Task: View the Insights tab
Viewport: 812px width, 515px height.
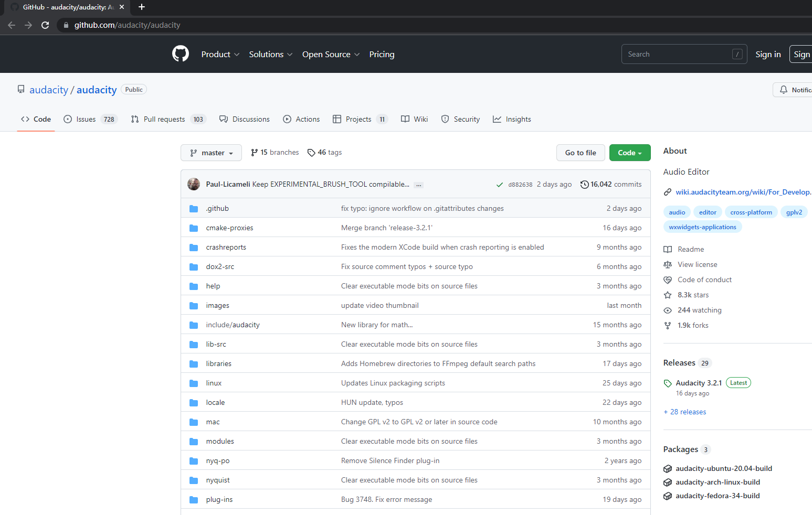Action: point(512,120)
